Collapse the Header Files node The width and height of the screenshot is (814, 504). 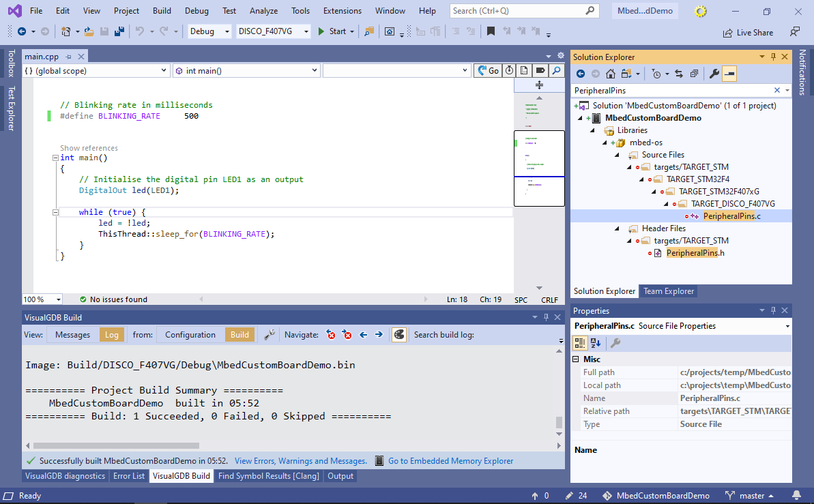coord(617,228)
